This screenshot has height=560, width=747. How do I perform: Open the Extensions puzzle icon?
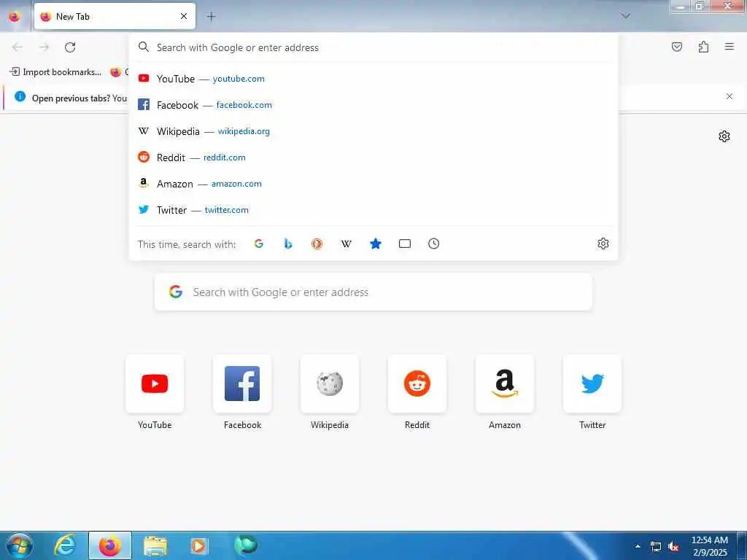pyautogui.click(x=703, y=47)
